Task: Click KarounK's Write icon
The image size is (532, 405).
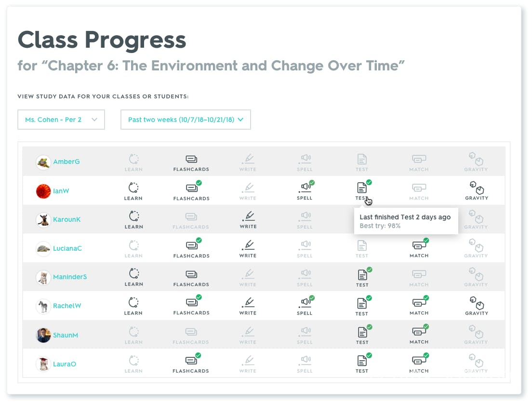Action: coord(248,216)
